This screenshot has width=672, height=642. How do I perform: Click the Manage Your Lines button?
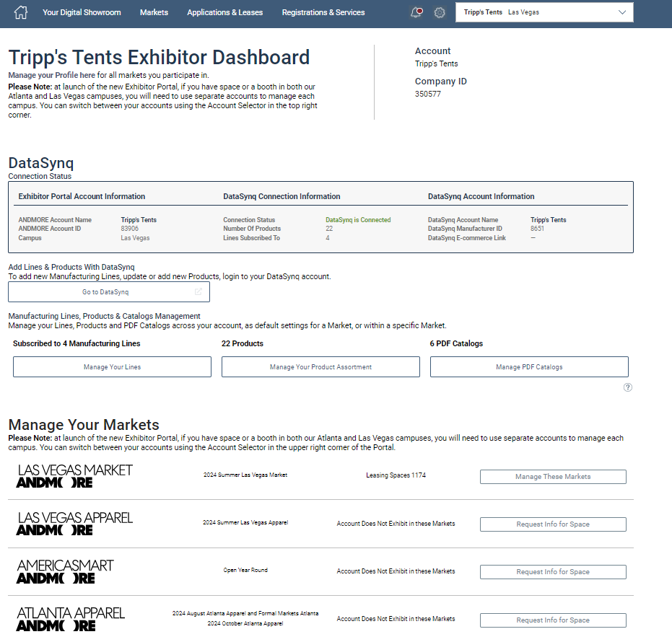[113, 367]
